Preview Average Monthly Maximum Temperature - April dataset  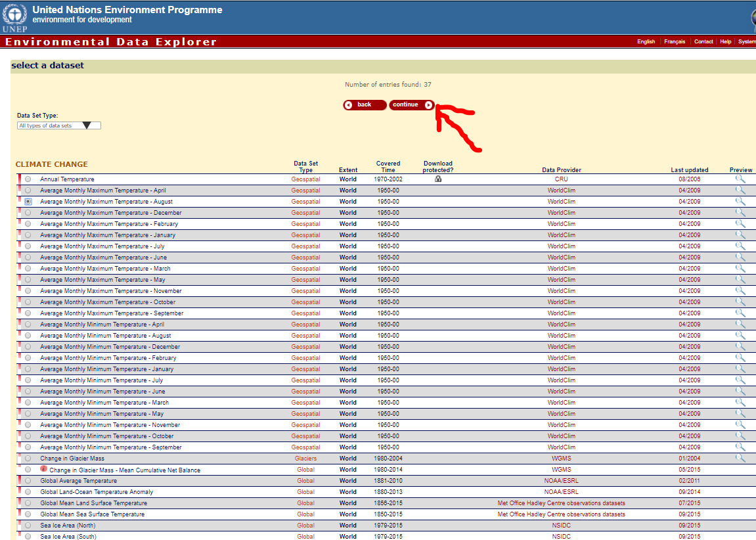pos(740,190)
